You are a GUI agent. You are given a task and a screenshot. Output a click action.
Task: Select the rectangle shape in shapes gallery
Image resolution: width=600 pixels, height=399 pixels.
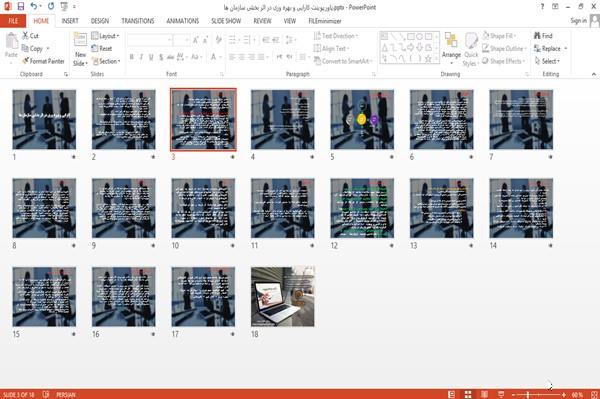[411, 37]
